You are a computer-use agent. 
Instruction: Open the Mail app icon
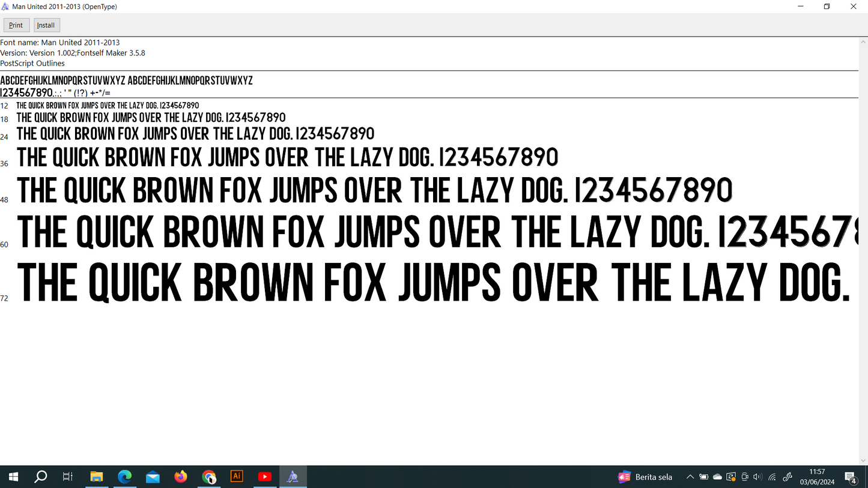[153, 477]
